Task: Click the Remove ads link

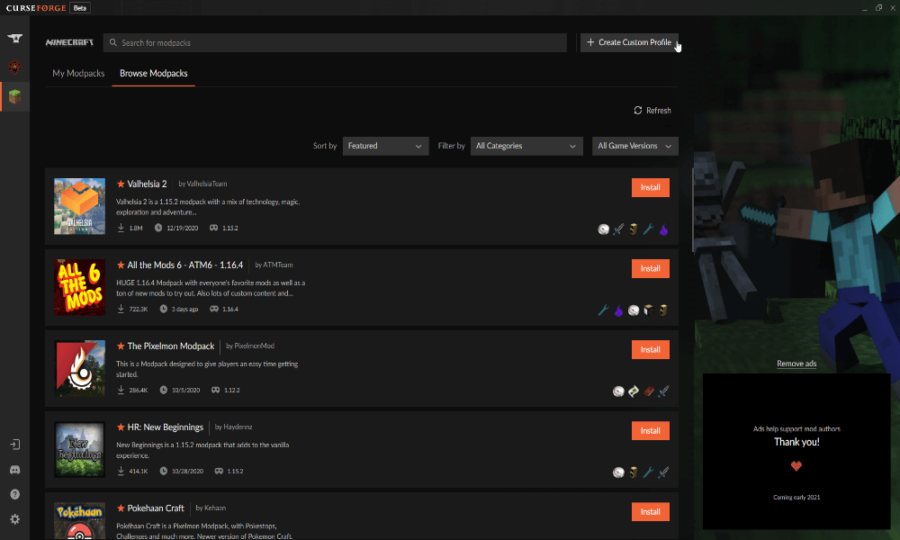Action: (796, 363)
